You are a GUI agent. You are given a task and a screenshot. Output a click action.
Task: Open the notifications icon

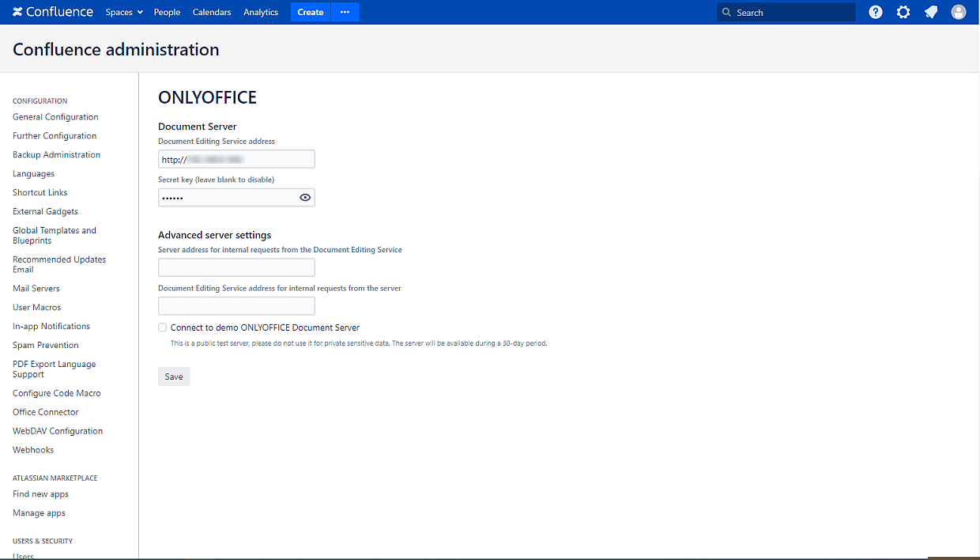click(931, 12)
